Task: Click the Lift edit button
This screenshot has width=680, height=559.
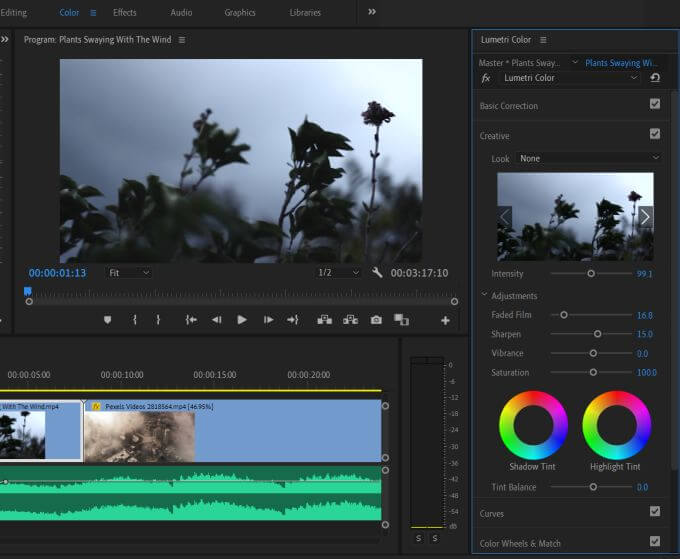Action: pyautogui.click(x=323, y=320)
